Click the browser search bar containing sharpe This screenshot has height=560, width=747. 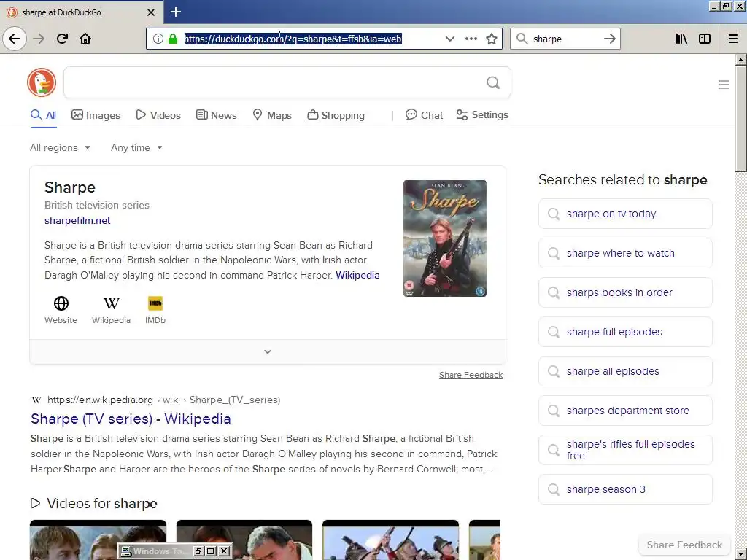pos(565,39)
